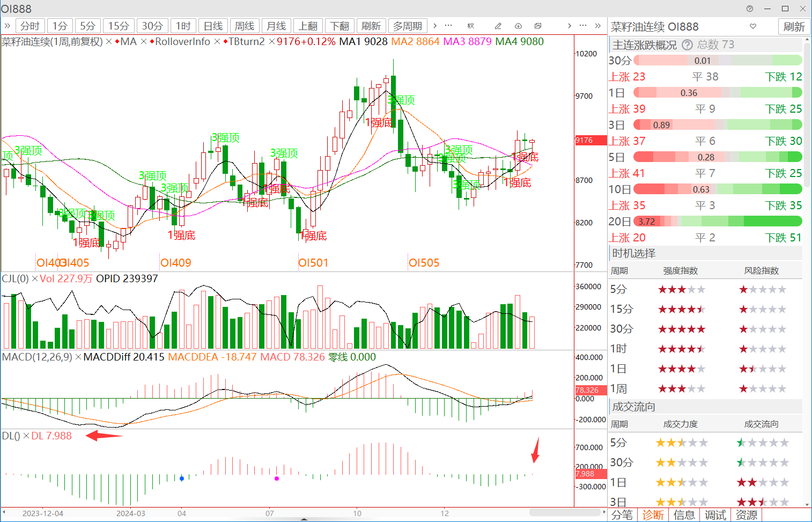Expand the left double-chevron in toolbar
The height and width of the screenshot is (522, 812).
8,26
